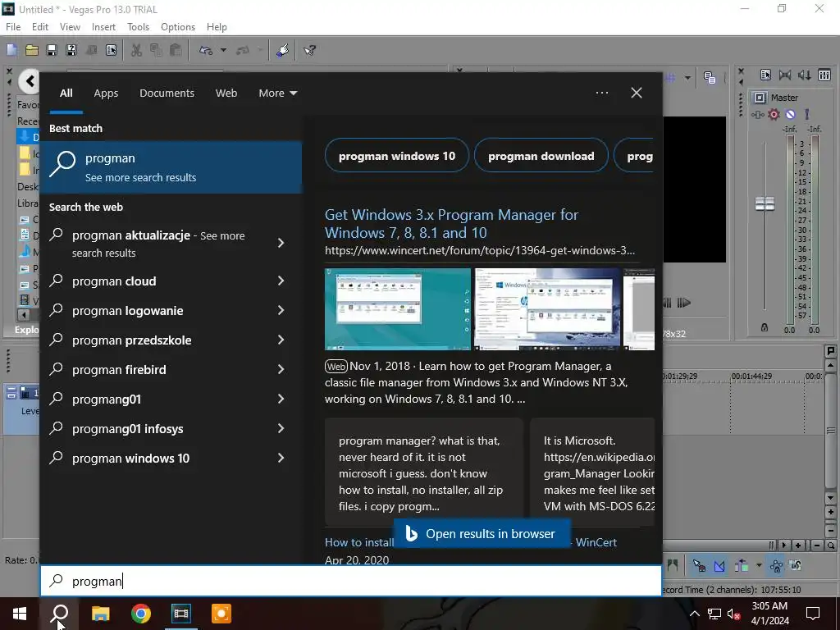Click the Undo toolbar icon

(x=206, y=50)
